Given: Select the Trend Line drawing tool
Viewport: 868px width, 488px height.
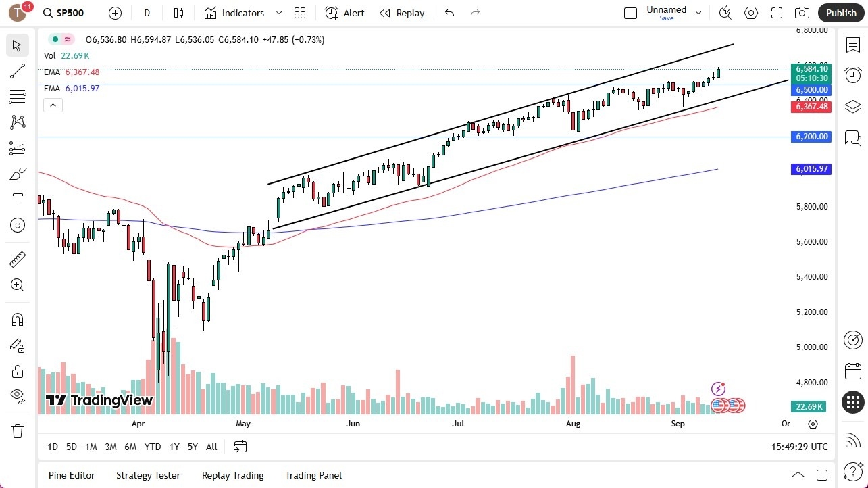Looking at the screenshot, I should (17, 71).
